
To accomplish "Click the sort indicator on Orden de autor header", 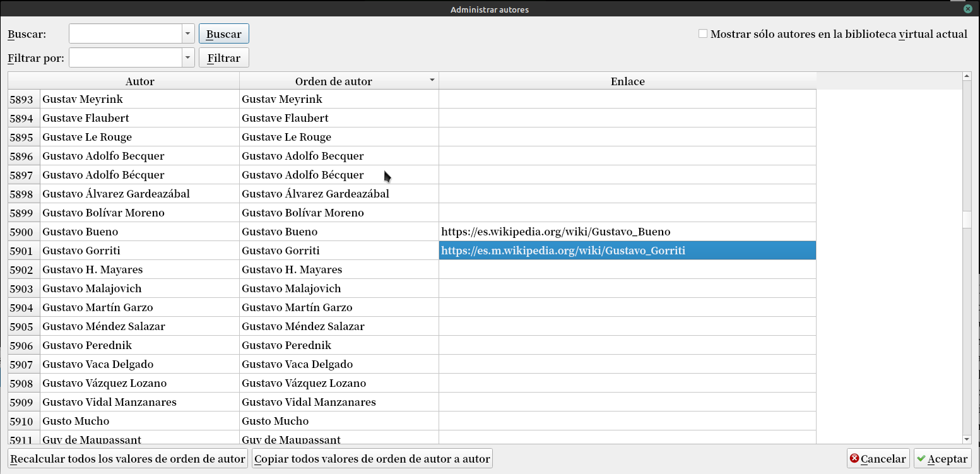I will click(432, 80).
